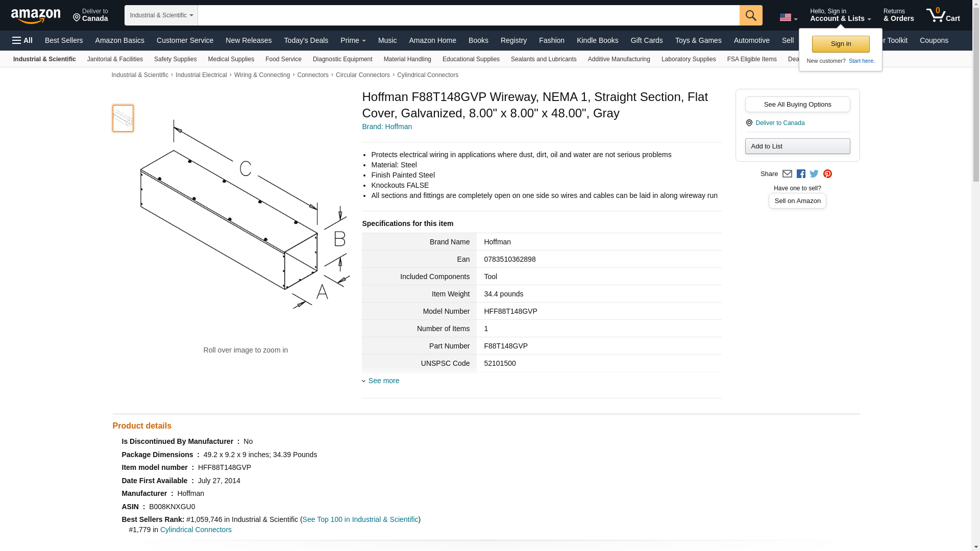The width and height of the screenshot is (980, 551).
Task: Click See All Buying Options
Action: pos(797,105)
